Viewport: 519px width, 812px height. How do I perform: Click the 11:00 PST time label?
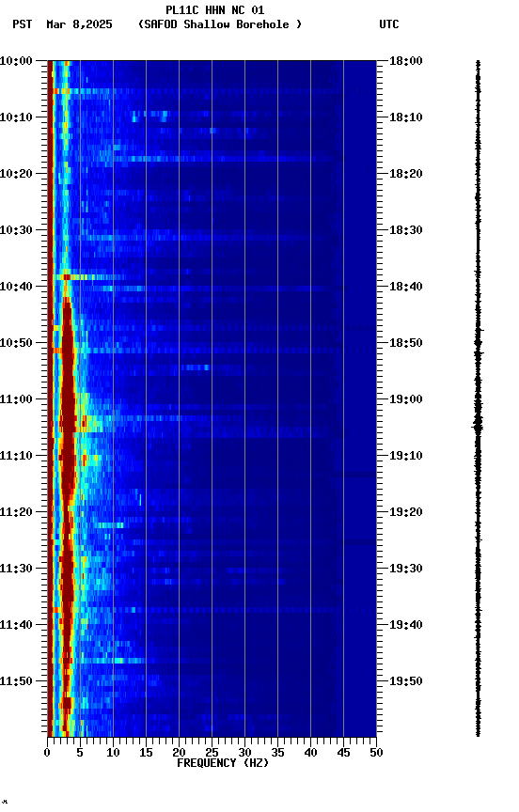[x=16, y=399]
